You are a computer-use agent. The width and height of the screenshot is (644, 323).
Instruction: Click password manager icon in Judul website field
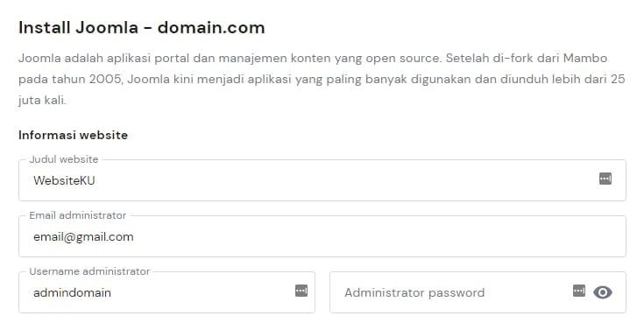[605, 179]
